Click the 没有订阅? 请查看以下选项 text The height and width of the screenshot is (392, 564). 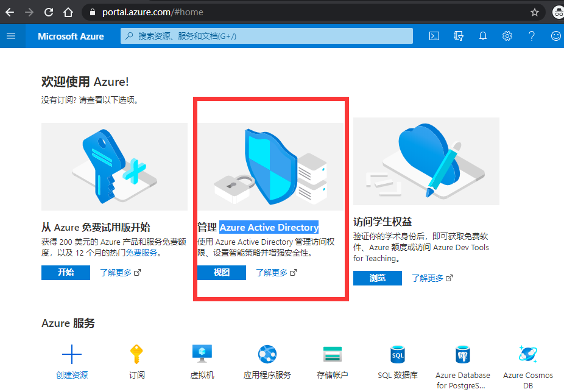[x=90, y=100]
